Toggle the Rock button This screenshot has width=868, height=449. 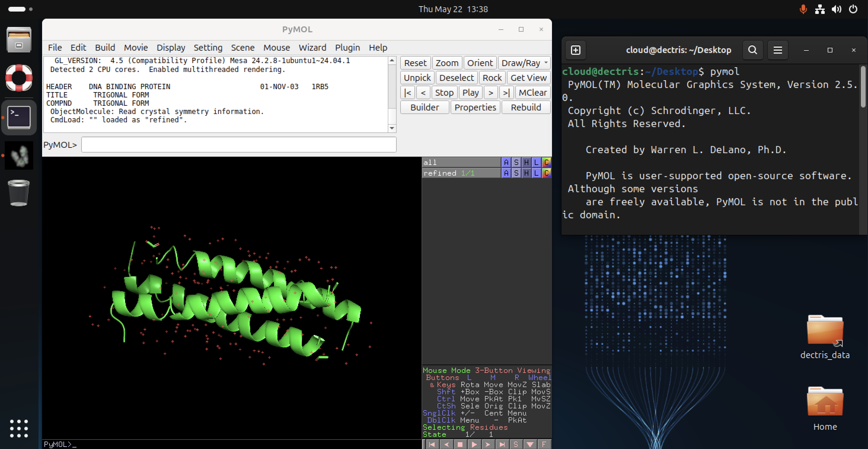[492, 78]
